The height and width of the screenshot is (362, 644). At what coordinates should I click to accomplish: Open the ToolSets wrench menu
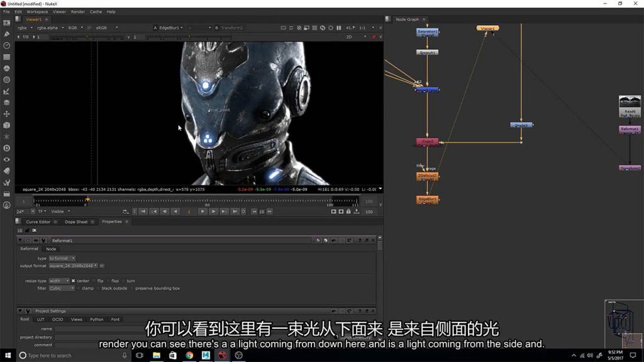6,183
